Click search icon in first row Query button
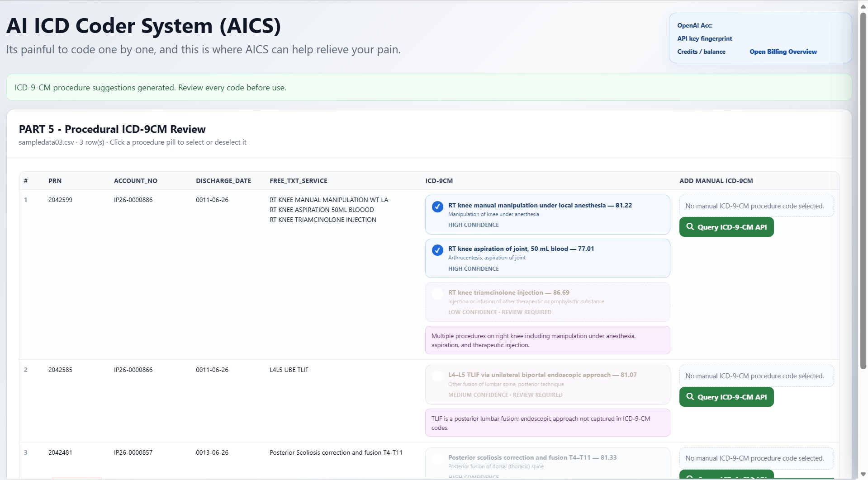Screen dimensions: 868x480 [690, 226]
